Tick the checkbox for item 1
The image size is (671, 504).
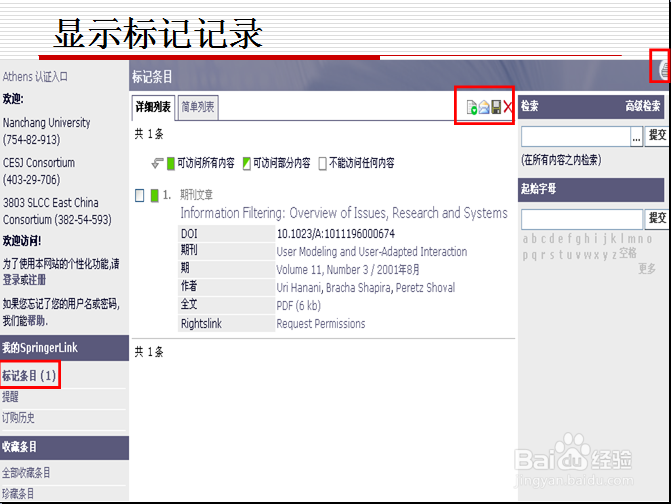click(x=140, y=196)
